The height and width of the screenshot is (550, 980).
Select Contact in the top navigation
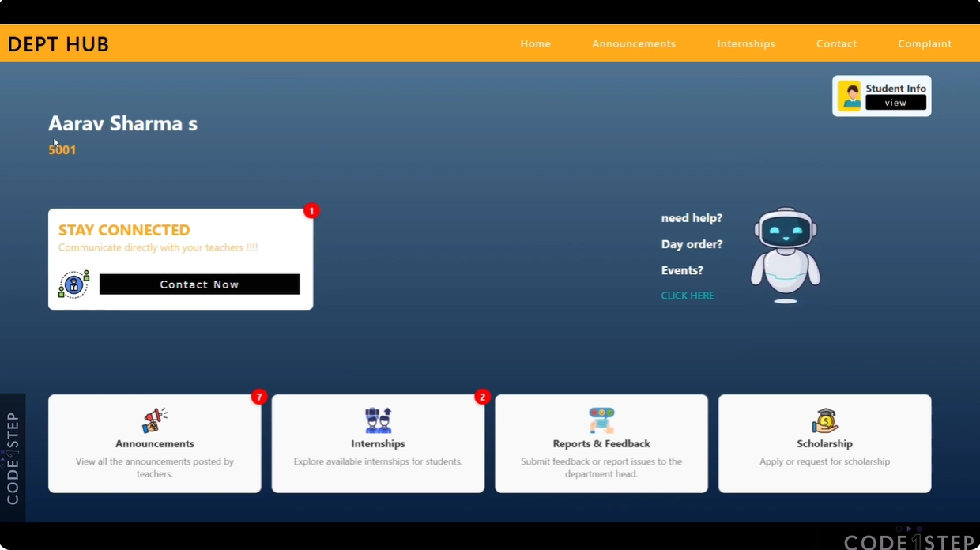point(836,43)
